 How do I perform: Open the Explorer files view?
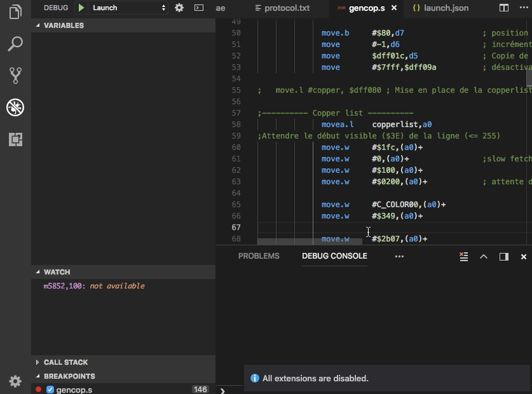pos(15,13)
